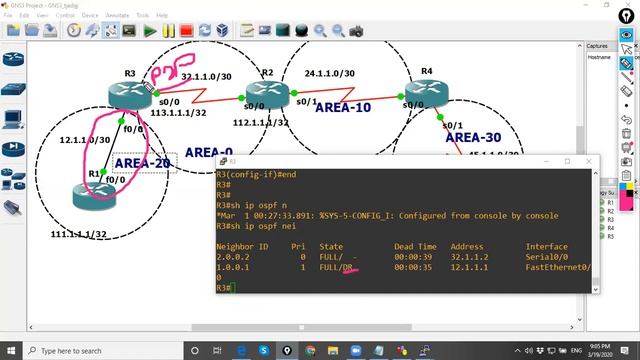This screenshot has height=360, width=640.
Task: Click the Windows Start button
Action: click(x=11, y=351)
